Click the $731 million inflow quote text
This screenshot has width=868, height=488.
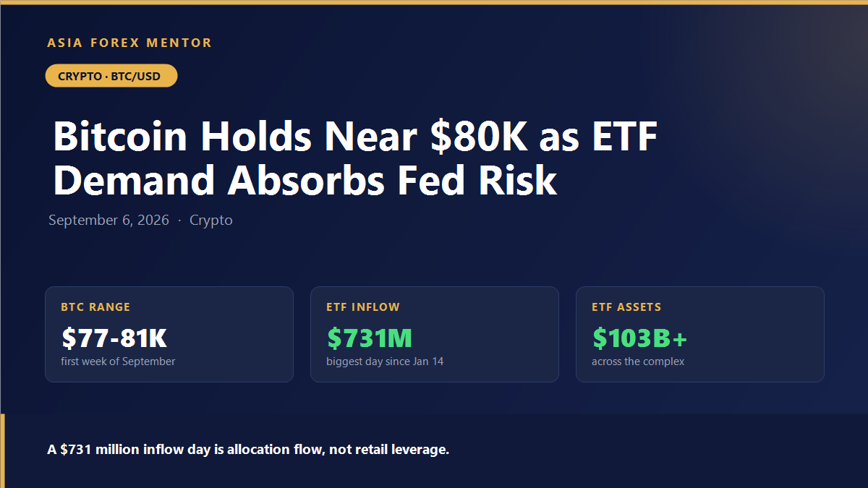248,450
